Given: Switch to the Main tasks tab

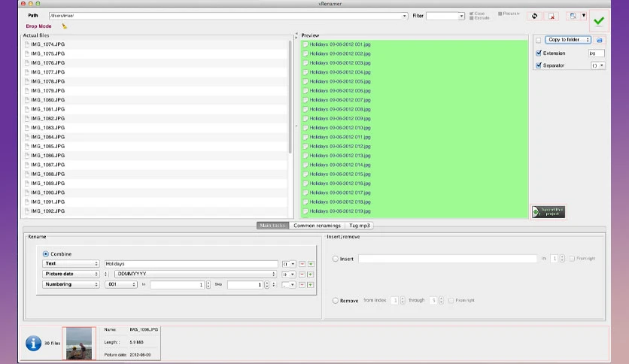Looking at the screenshot, I should (272, 226).
